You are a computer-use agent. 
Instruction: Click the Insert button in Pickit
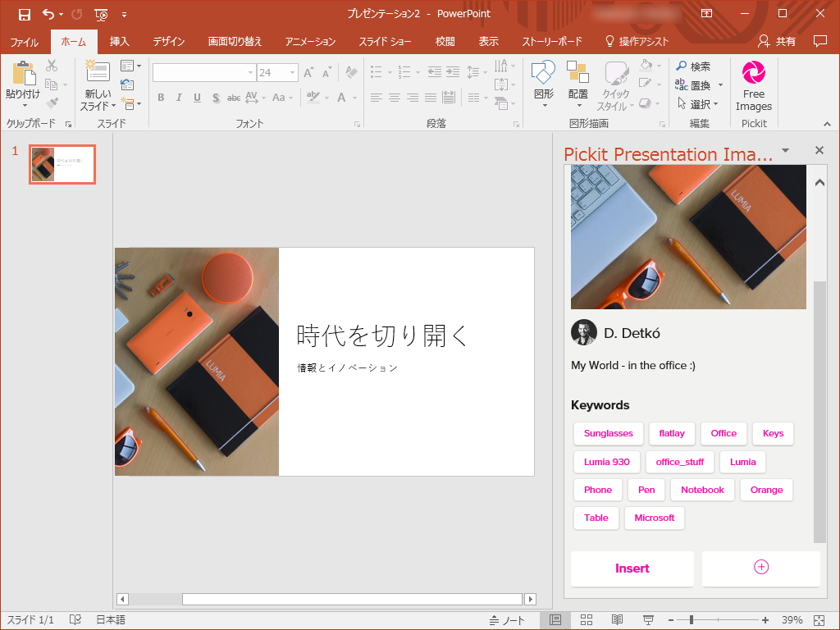tap(632, 568)
